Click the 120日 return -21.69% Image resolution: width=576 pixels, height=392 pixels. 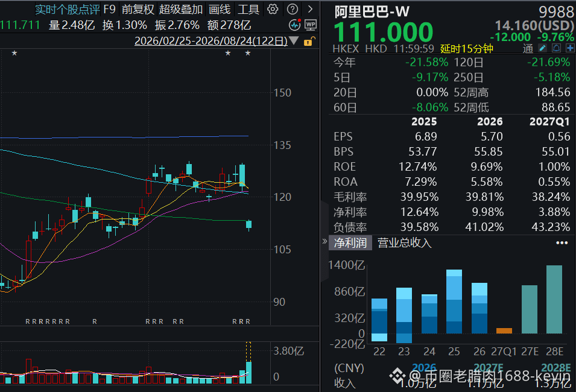[549, 62]
